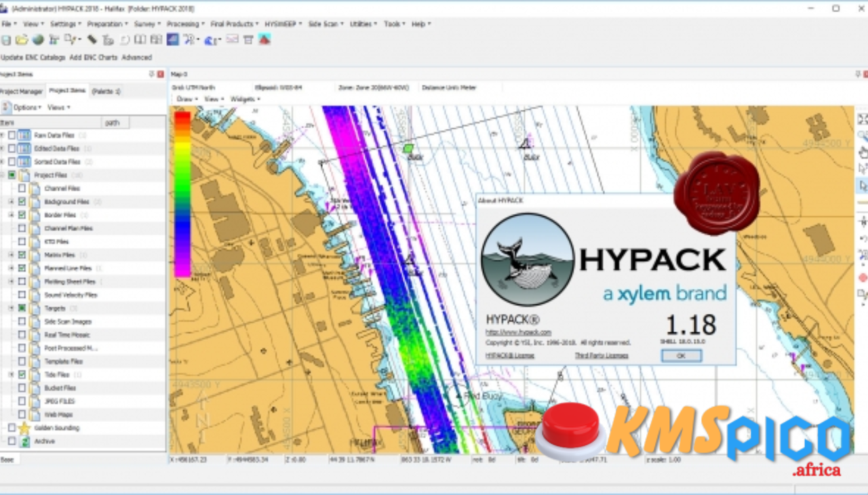The height and width of the screenshot is (495, 868).
Task: Uncheck the Matrix Files checkbox
Action: [22, 255]
